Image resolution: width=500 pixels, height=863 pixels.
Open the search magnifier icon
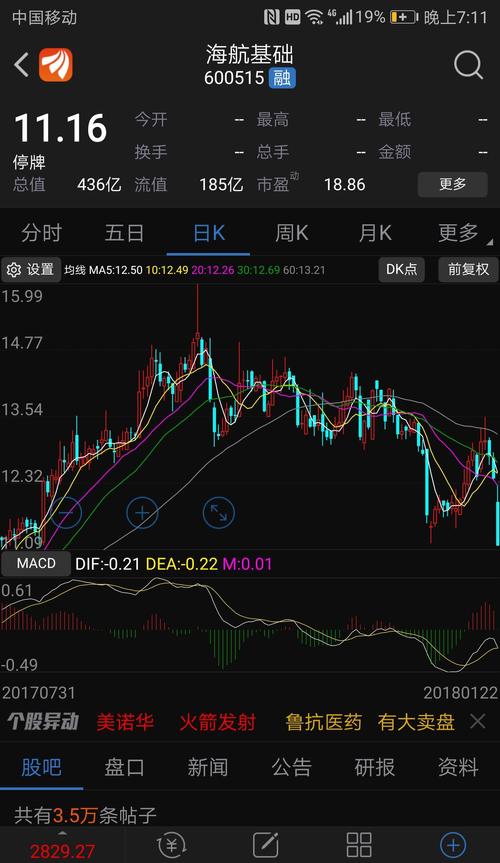point(469,65)
